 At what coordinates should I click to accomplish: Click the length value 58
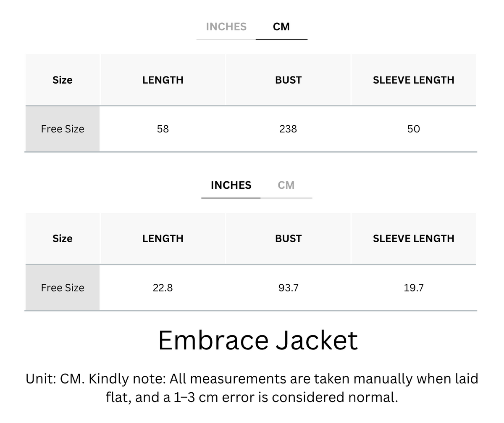[163, 129]
